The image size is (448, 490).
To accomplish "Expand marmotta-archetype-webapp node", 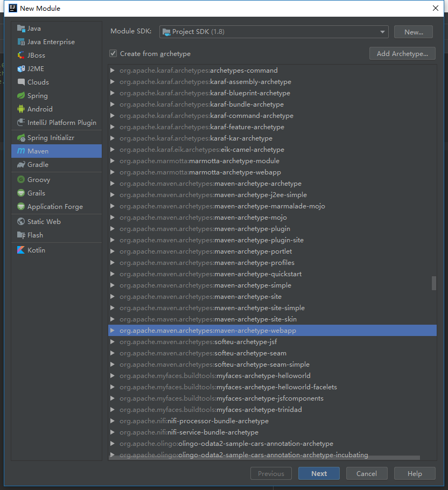I will [113, 172].
